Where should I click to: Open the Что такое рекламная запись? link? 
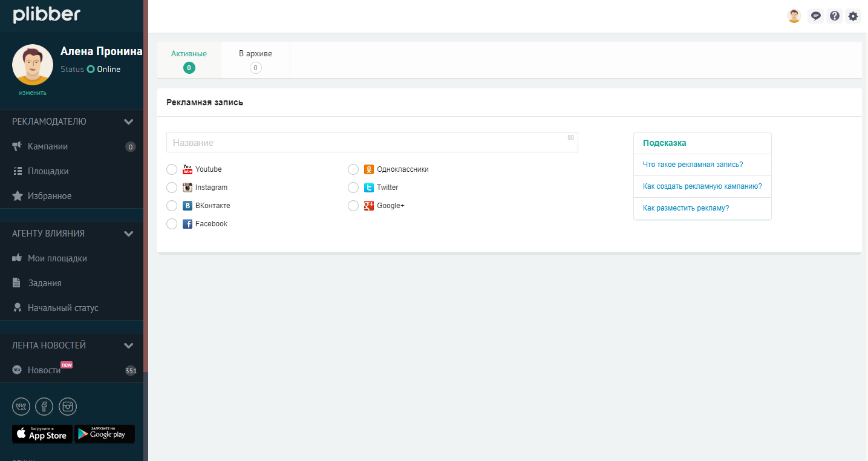[693, 165]
